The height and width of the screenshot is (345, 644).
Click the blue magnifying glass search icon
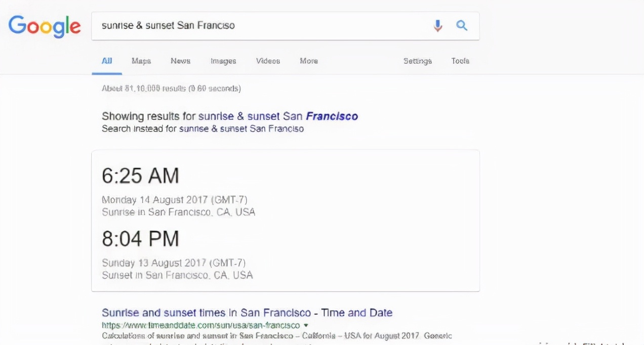(x=462, y=25)
